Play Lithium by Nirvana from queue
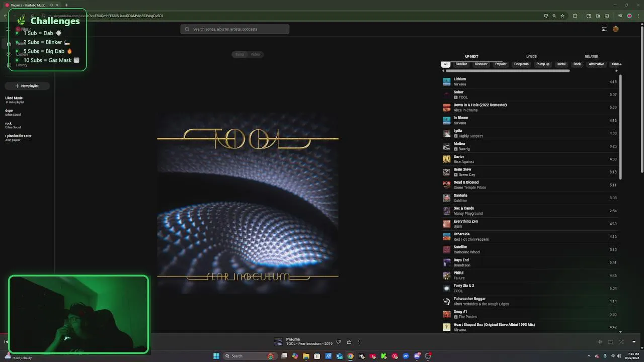This screenshot has width=644, height=362. point(530,81)
